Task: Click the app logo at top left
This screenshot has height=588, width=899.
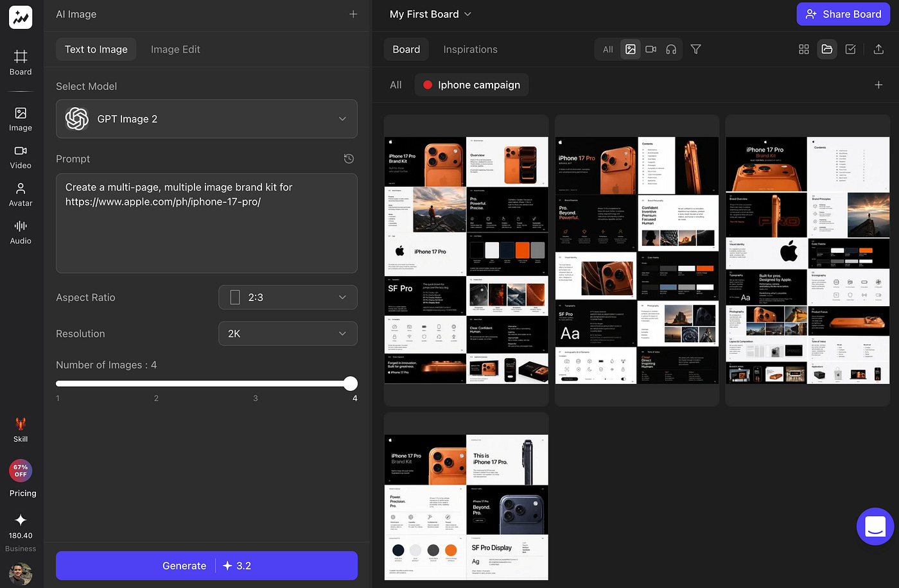Action: tap(21, 17)
